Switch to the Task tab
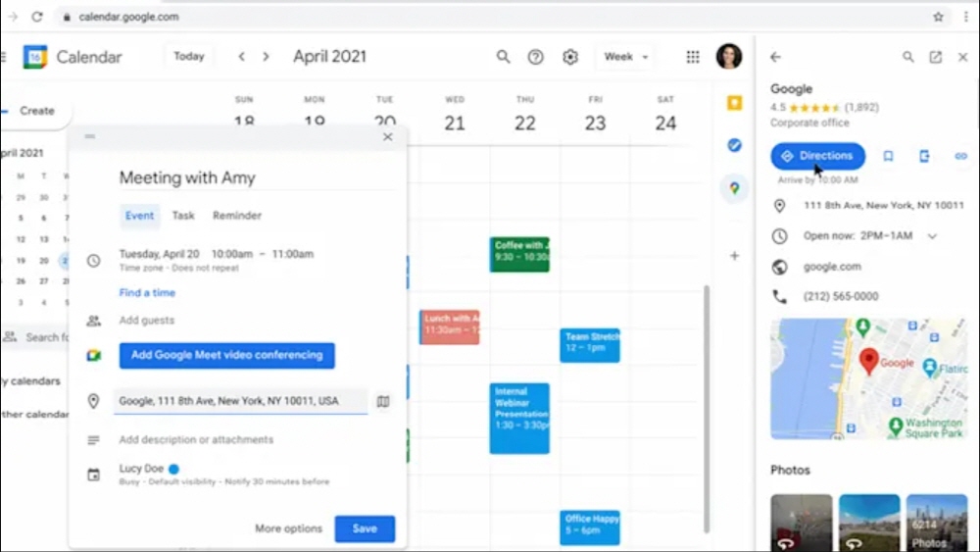980x552 pixels. coord(183,216)
